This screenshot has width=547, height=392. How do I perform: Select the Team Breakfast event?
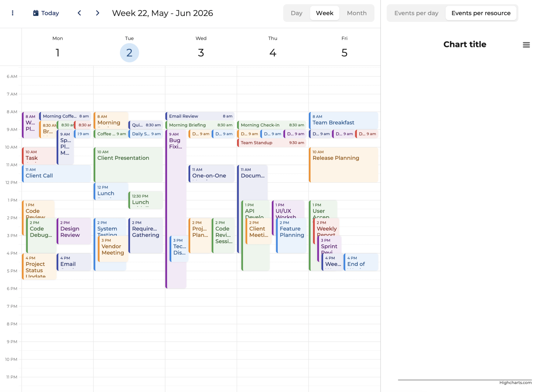click(344, 120)
